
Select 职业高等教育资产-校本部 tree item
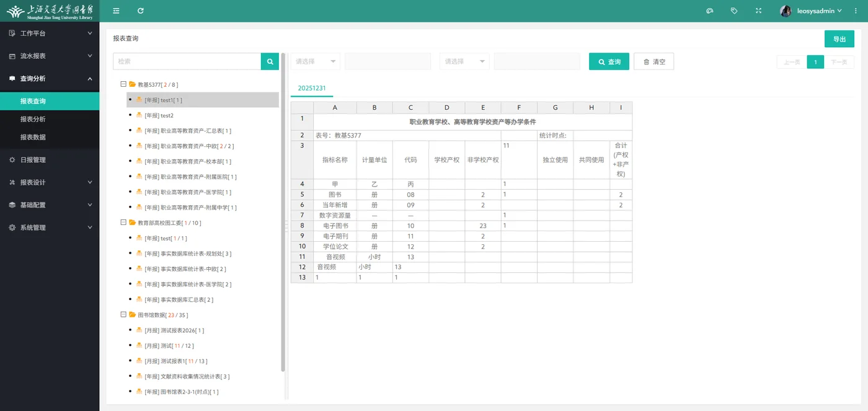[x=188, y=161]
